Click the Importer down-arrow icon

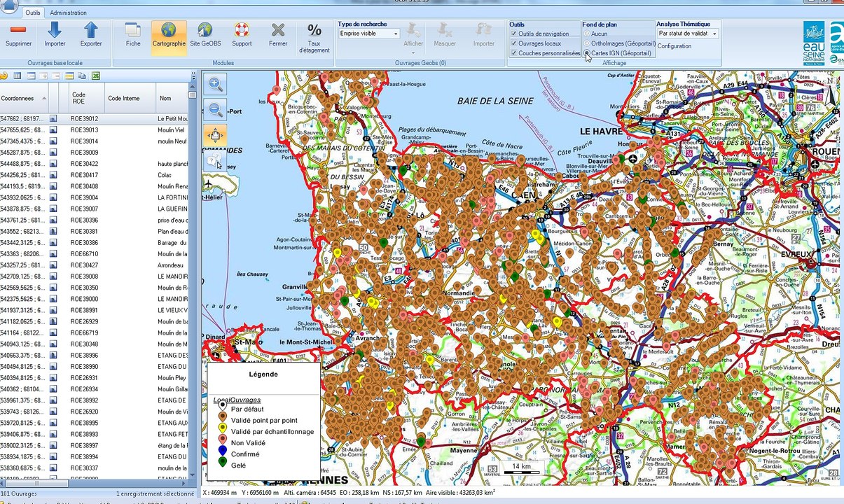[55, 29]
